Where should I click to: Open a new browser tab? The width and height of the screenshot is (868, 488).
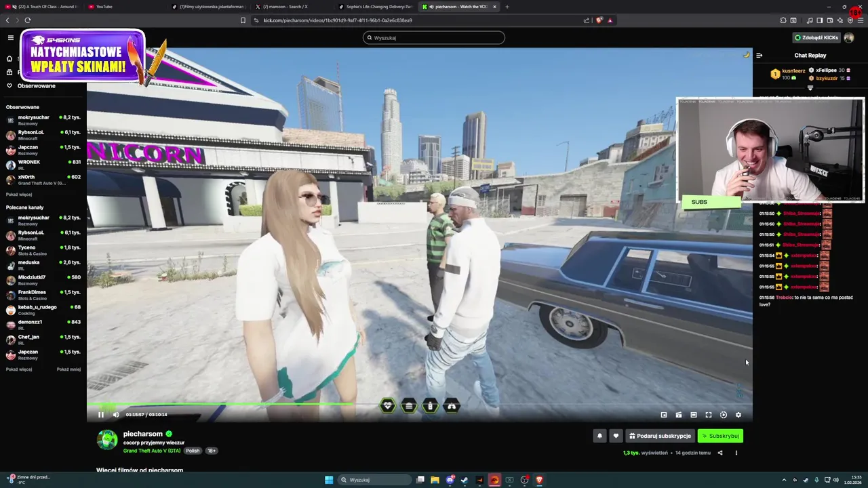[x=507, y=7]
